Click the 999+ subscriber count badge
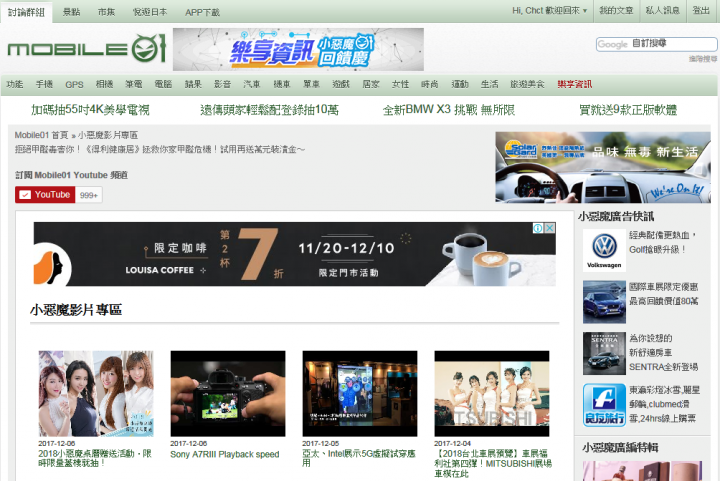This screenshot has width=720, height=481. (89, 195)
